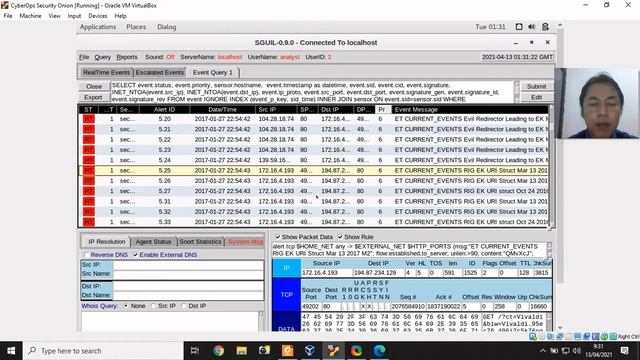Select the Event Query 1 tab
This screenshot has height=360, width=640.
[x=212, y=72]
